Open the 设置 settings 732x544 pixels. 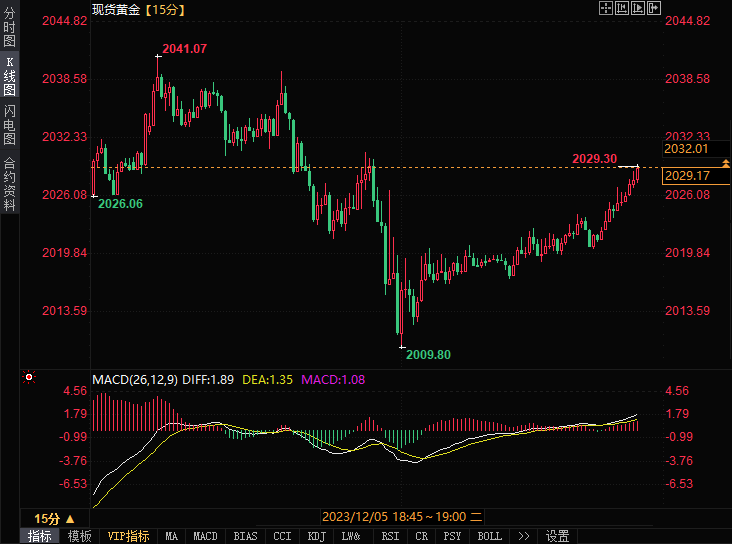(557, 536)
